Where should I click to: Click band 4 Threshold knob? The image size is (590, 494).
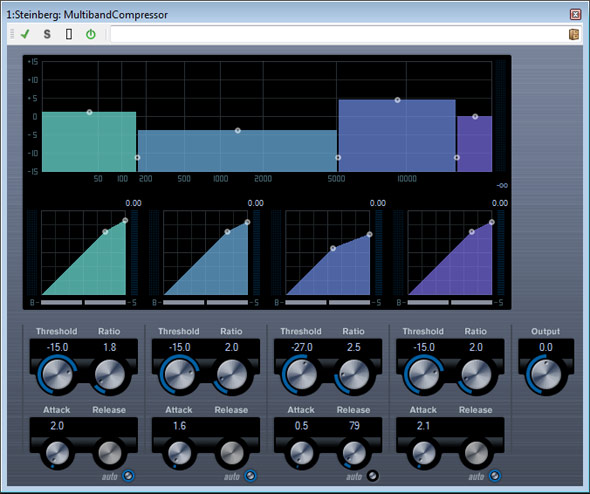tap(424, 374)
